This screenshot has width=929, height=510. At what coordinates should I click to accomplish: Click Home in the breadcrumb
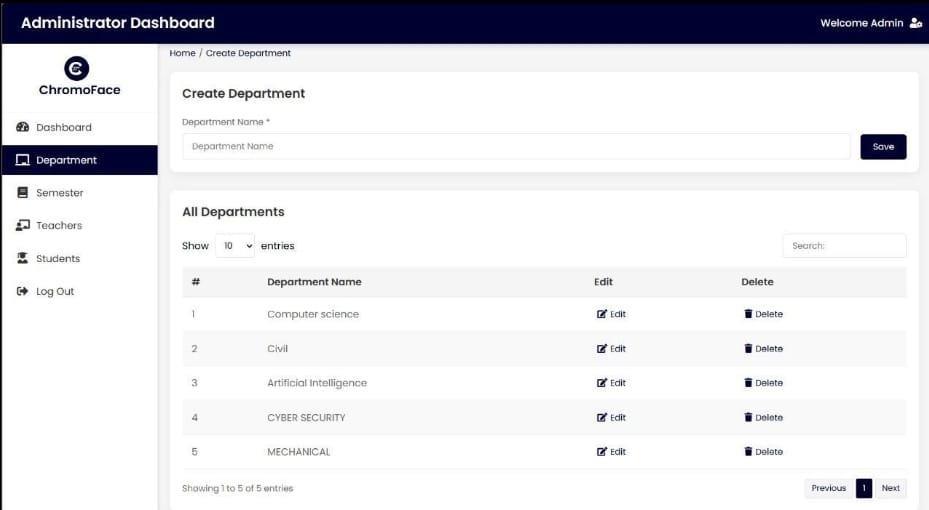point(182,53)
